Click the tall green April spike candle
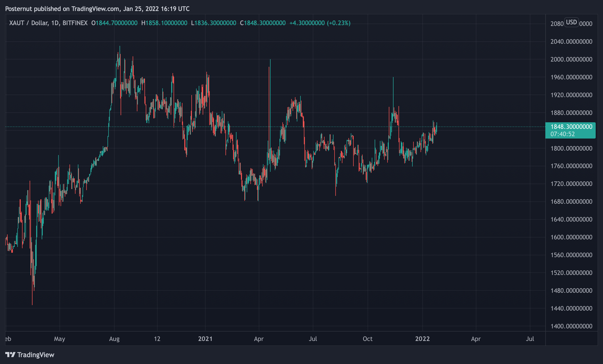 (270, 79)
